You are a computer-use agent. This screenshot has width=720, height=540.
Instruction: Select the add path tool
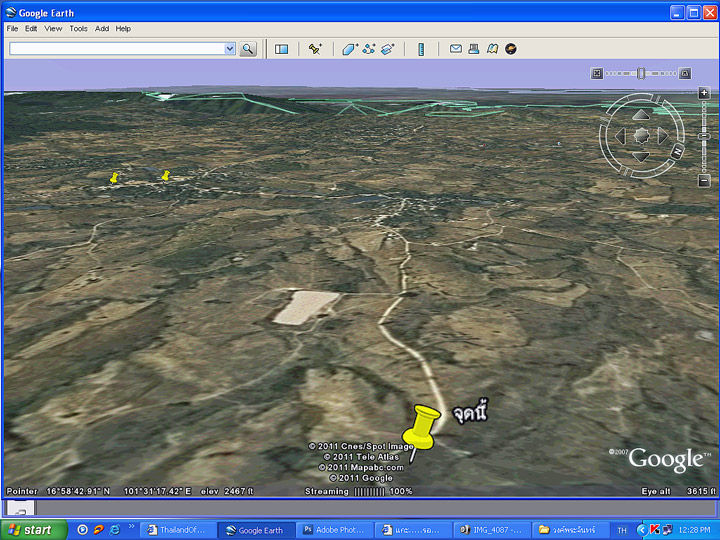(368, 48)
